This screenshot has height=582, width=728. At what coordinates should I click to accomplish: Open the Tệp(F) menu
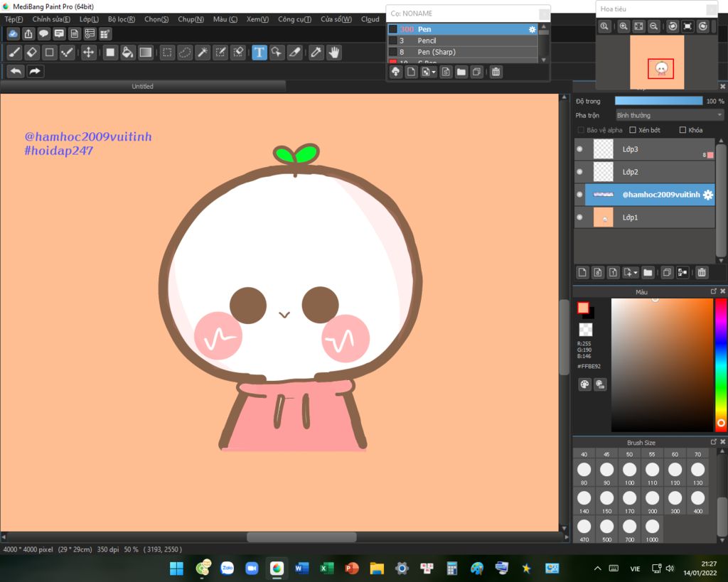[14, 19]
